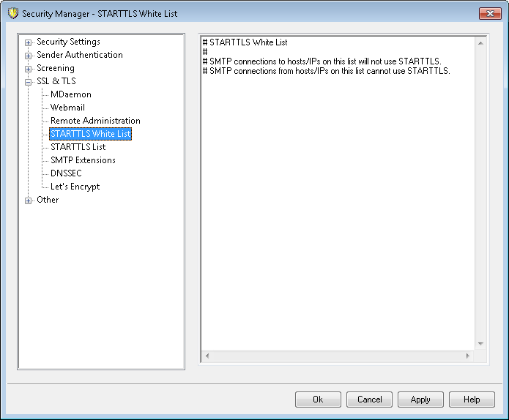Click inside the STARTTLS White List text area
Image resolution: width=509 pixels, height=420 pixels.
(x=337, y=205)
